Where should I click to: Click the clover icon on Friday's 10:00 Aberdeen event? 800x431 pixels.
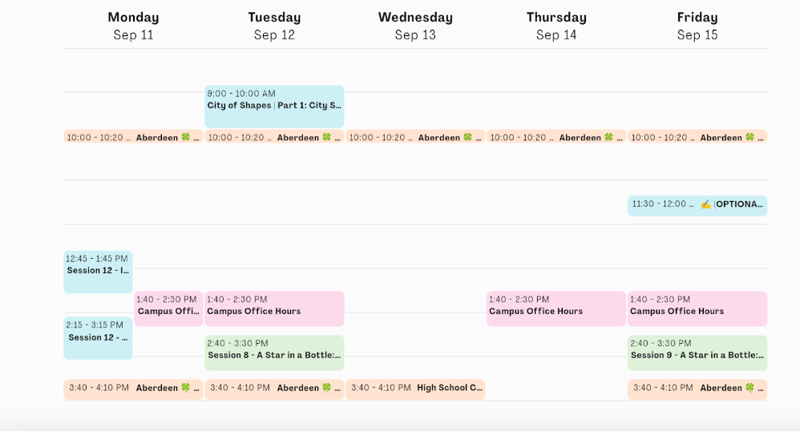pos(749,137)
